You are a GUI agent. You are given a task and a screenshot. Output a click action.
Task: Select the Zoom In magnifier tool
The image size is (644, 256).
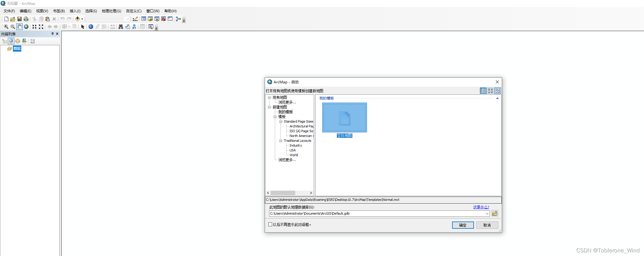click(x=6, y=27)
